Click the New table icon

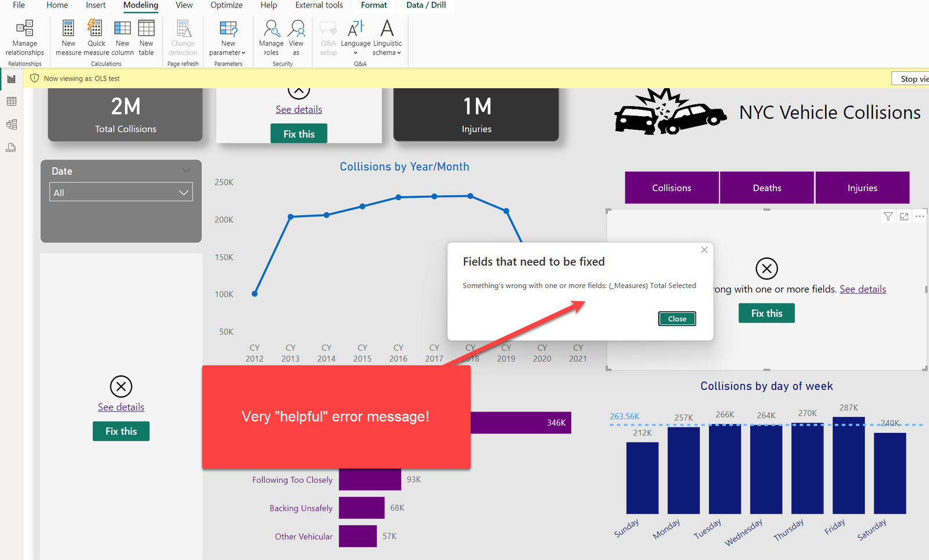(146, 38)
